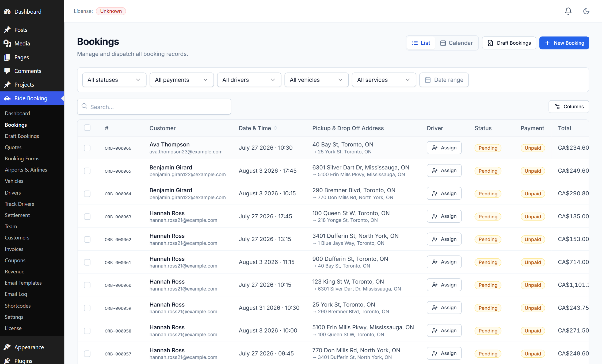This screenshot has width=602, height=364.
Task: Click the notifications bell icon
Action: click(x=568, y=11)
